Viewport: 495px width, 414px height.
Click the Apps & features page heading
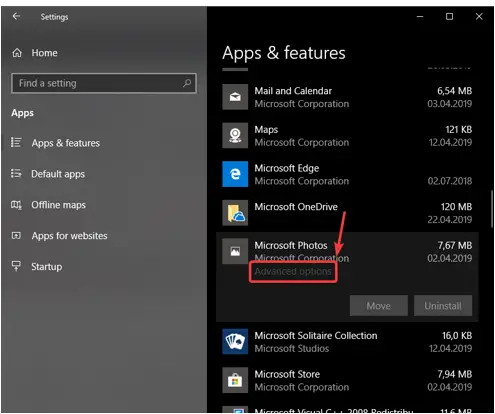click(284, 53)
